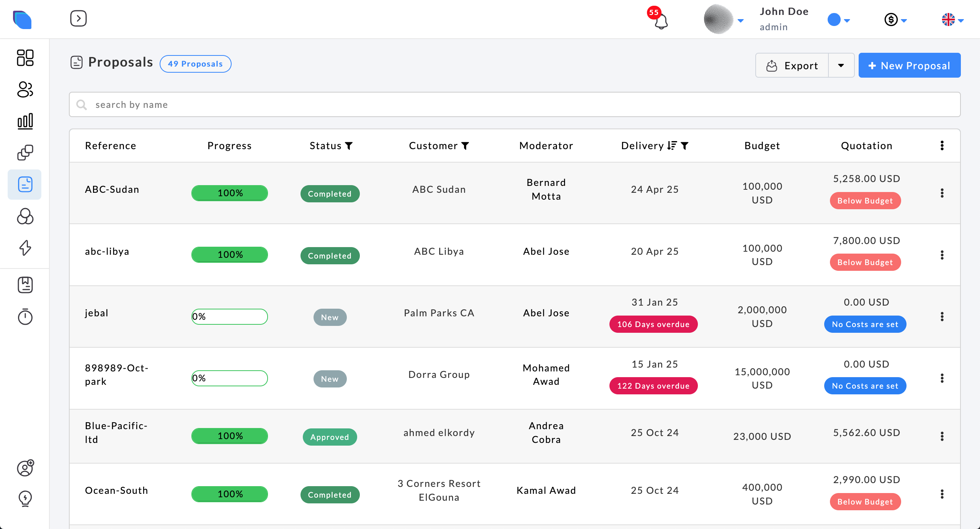
Task: Open the lightbulb ideas icon in sidebar
Action: [x=25, y=498]
